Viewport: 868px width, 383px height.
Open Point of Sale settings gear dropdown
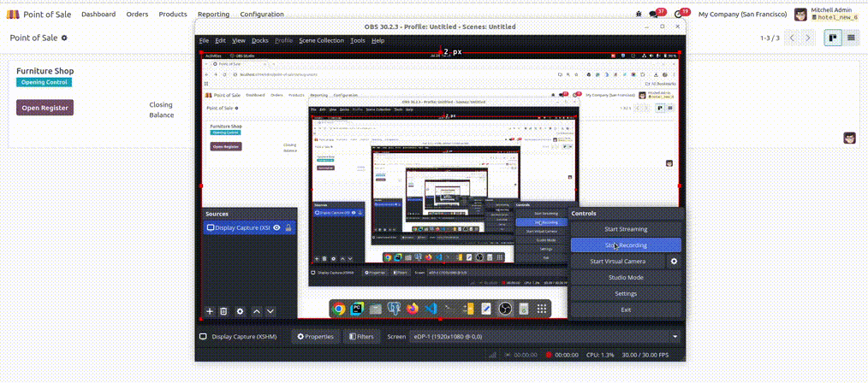coord(64,38)
